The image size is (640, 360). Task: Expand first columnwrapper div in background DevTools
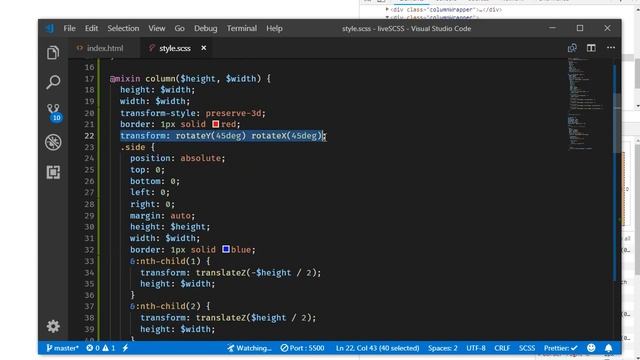[387, 9]
